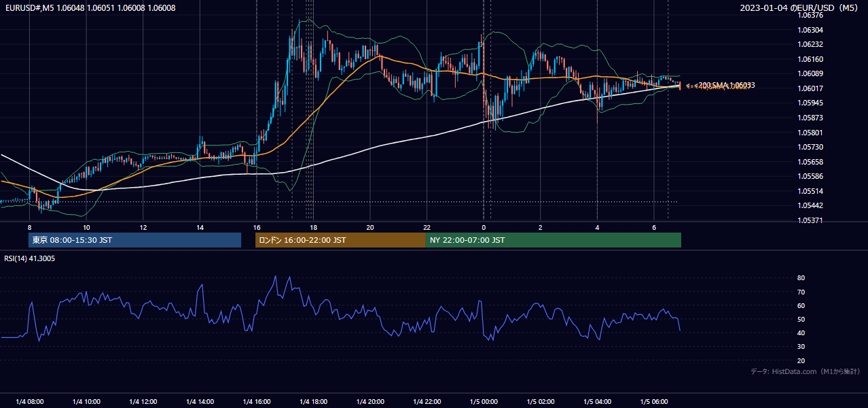This screenshot has width=868, height=408.
Task: Click RSI scale label 80
Action: click(x=801, y=278)
